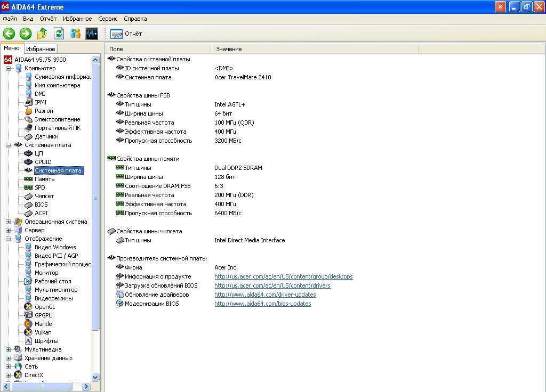This screenshot has height=392, width=546.
Task: Switch to the Избранное tab in the sidebar
Action: point(41,49)
